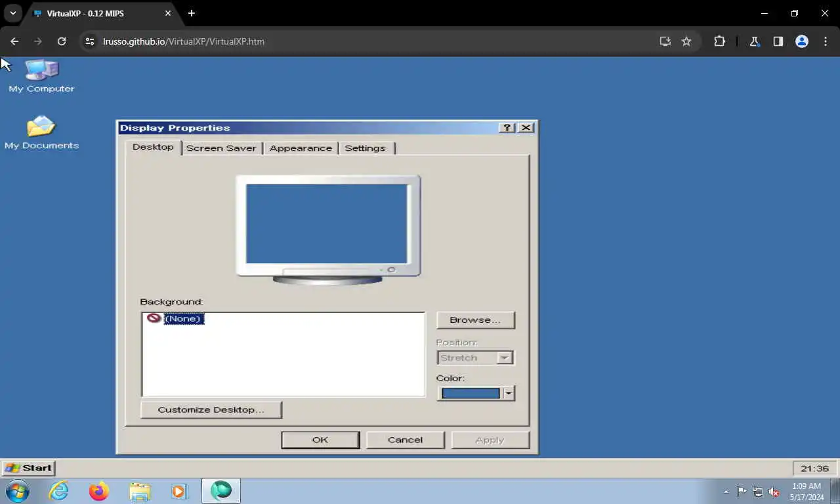This screenshot has width=840, height=504.
Task: Open a new browser tab
Action: (x=192, y=13)
